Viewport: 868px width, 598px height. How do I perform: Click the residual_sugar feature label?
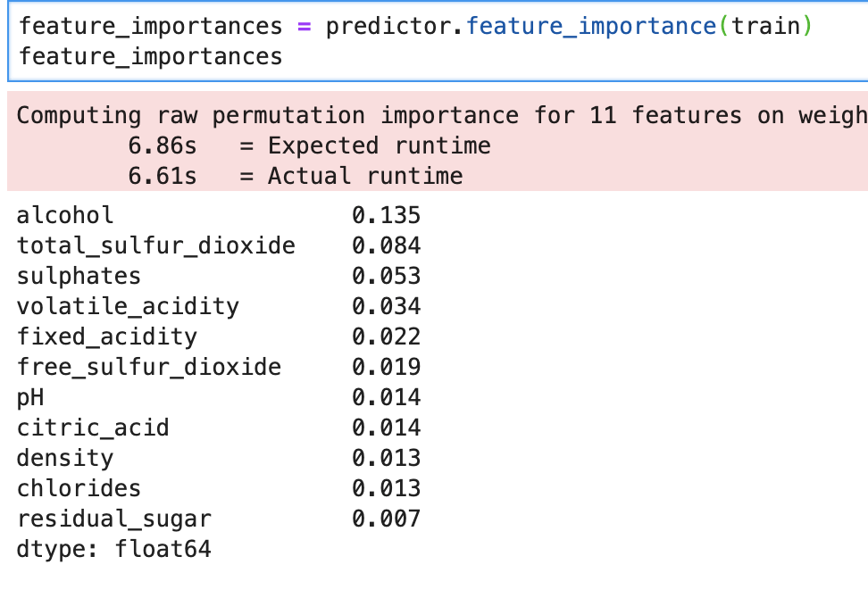click(x=113, y=519)
